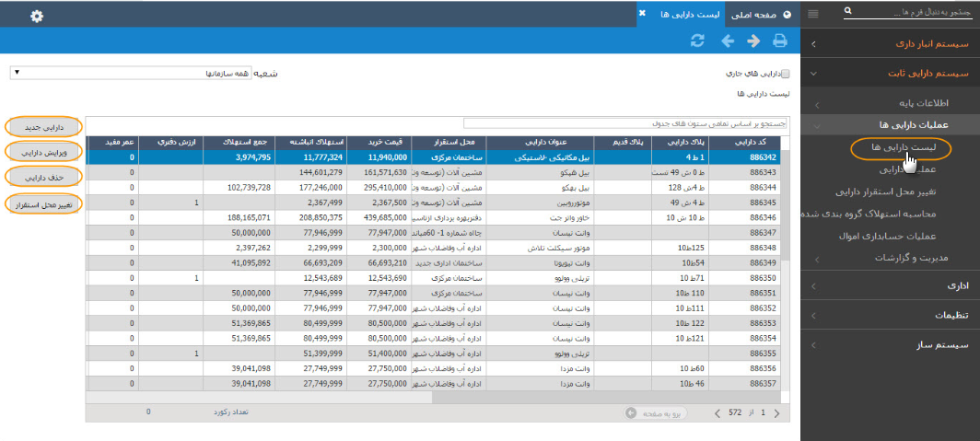980x441 pixels.
Task: Click the right arrow toolbar icon
Action: [753, 41]
